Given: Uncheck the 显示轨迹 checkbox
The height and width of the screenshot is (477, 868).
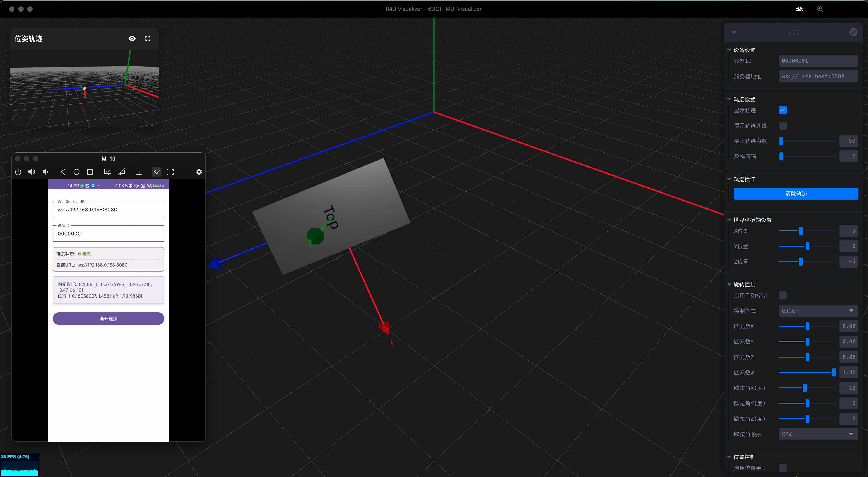Looking at the screenshot, I should pyautogui.click(x=783, y=110).
